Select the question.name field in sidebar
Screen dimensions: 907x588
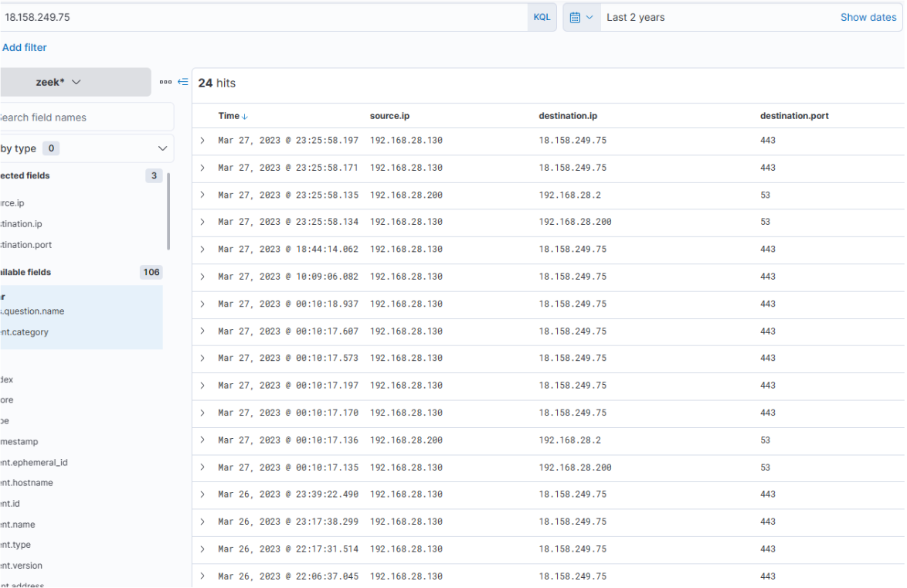pyautogui.click(x=33, y=311)
